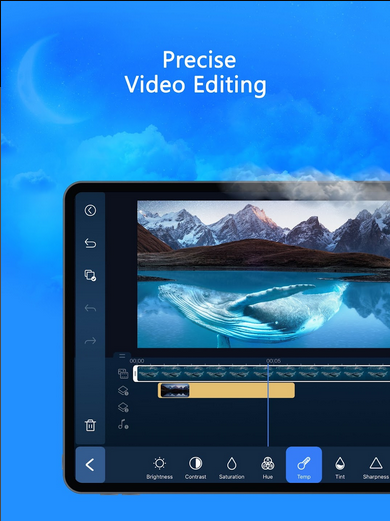Select the main video track icon
The width and height of the screenshot is (390, 521).
(123, 374)
